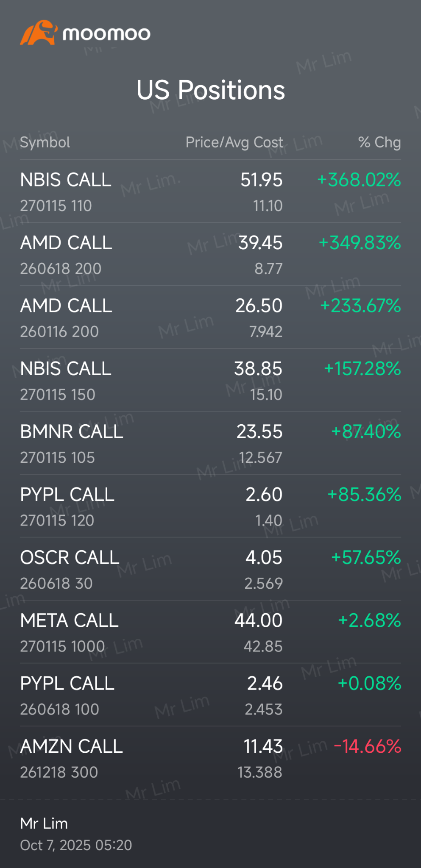Click the +368.02% change value

(359, 180)
